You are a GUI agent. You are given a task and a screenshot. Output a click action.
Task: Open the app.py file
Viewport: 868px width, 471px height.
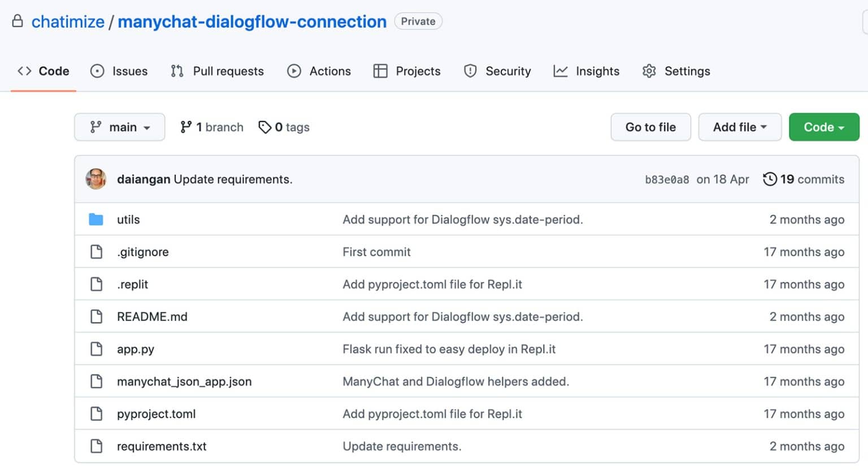pyautogui.click(x=136, y=350)
